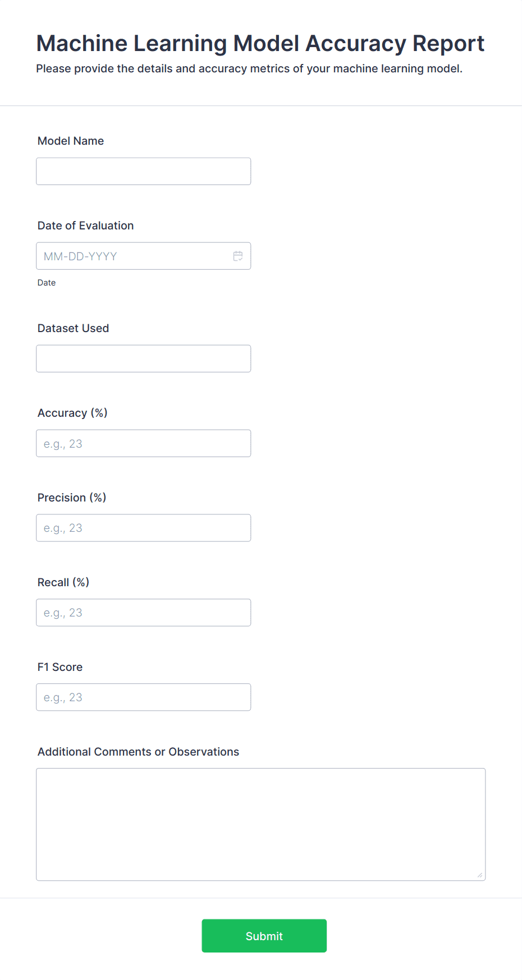Click the "Accuracy (%)" label
The width and height of the screenshot is (522, 980).
tap(72, 413)
